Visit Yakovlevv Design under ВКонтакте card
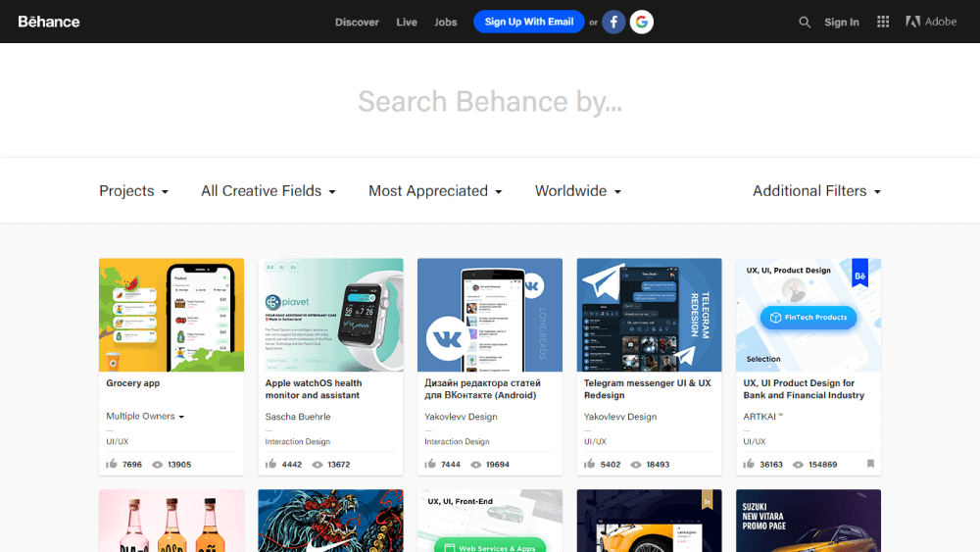Screen dimensions: 980x552 point(461,417)
